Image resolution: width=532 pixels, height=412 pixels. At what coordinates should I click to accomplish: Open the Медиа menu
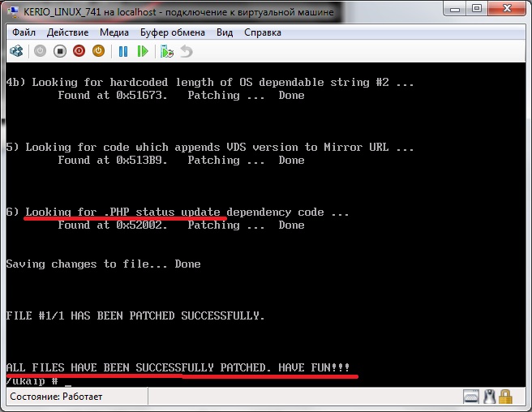(x=114, y=32)
